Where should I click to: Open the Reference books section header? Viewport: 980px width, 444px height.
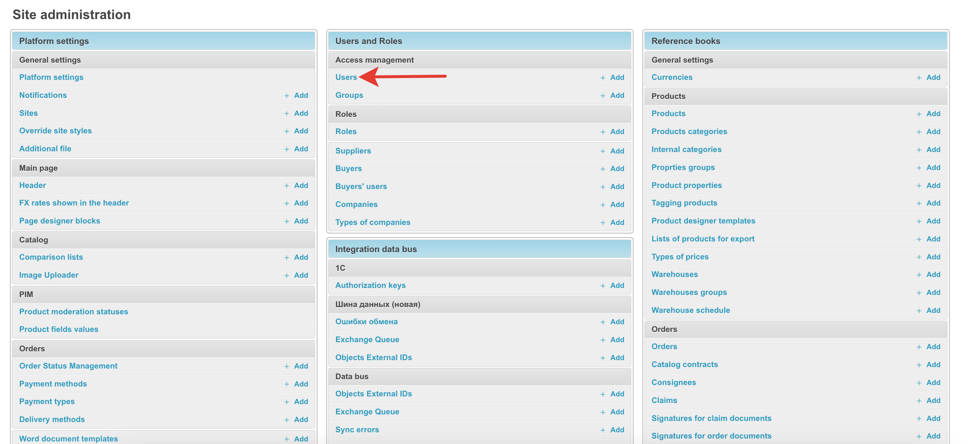tap(685, 41)
